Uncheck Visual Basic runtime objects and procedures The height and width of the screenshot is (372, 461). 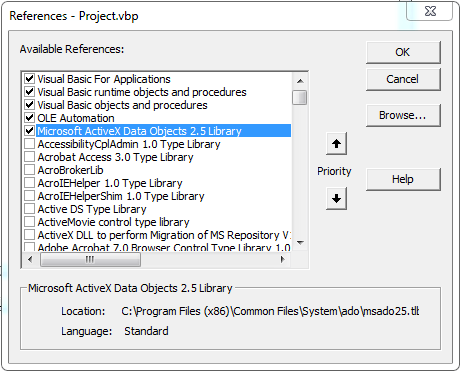point(29,92)
